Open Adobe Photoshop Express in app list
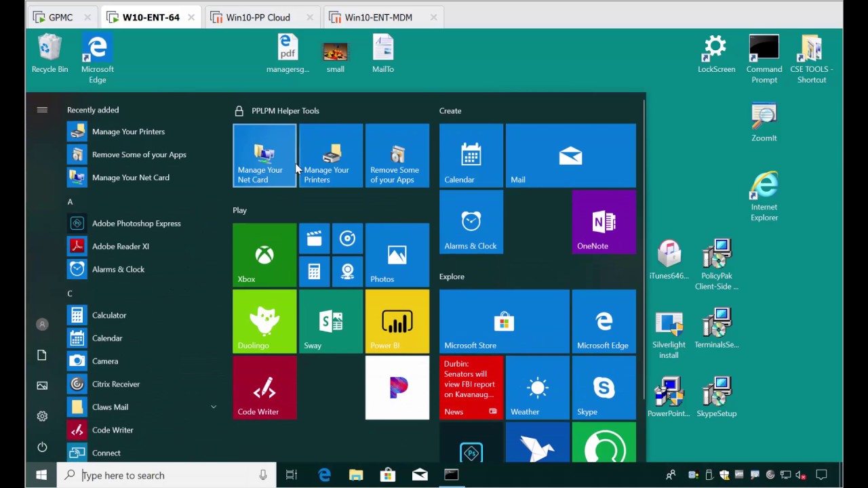 [142, 223]
